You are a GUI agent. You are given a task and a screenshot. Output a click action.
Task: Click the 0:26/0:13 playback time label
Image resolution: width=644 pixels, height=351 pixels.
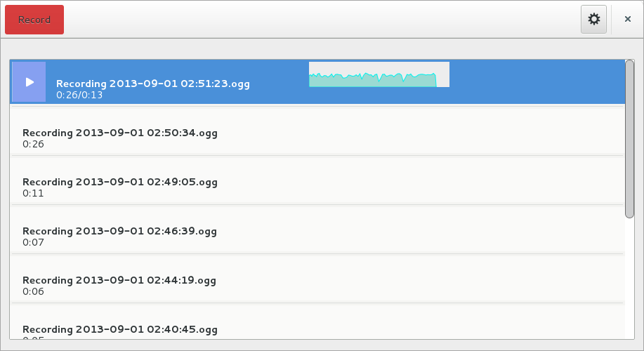pyautogui.click(x=79, y=95)
